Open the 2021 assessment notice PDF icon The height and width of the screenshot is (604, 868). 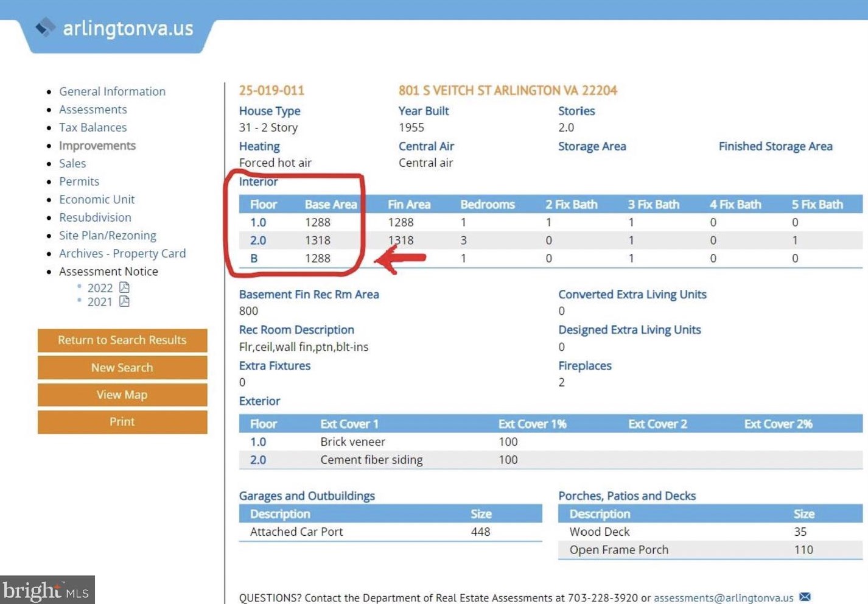(124, 301)
